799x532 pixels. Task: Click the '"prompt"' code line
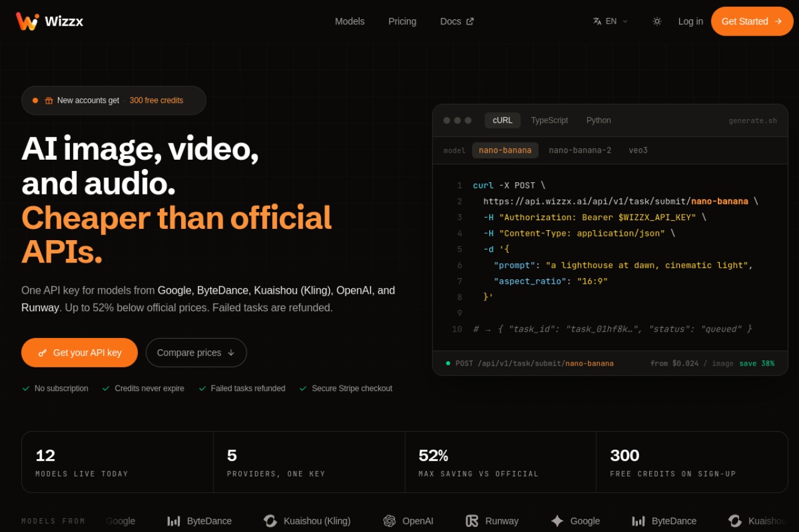(623, 265)
